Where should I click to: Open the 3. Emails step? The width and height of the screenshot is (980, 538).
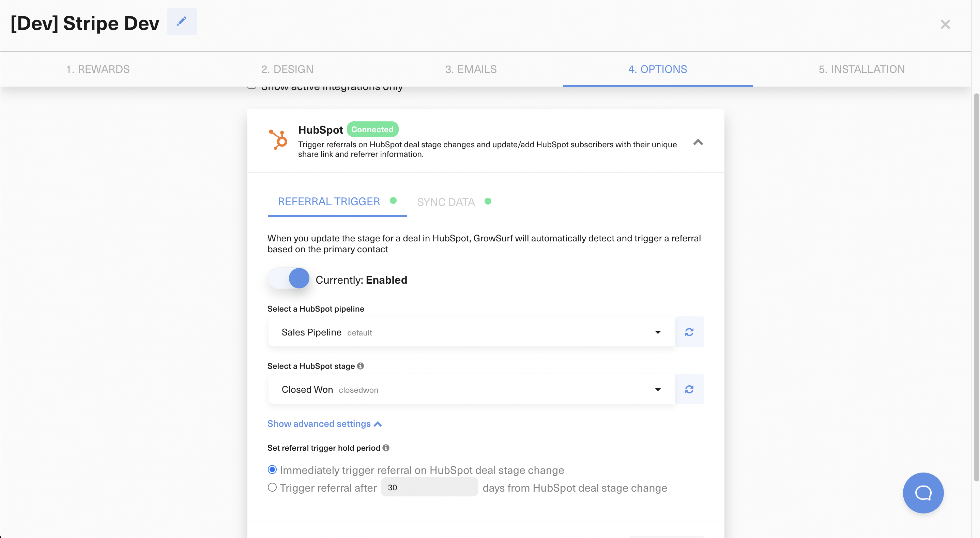coord(471,69)
